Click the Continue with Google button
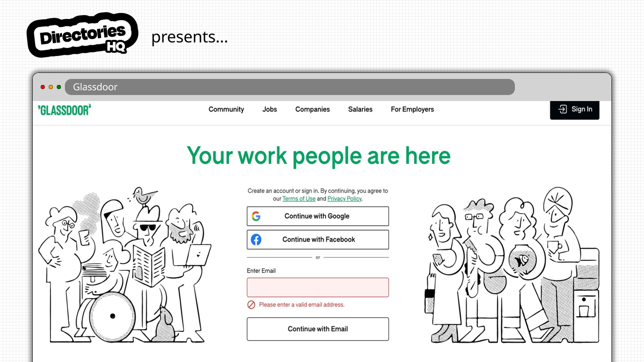The height and width of the screenshot is (362, 644). (318, 216)
